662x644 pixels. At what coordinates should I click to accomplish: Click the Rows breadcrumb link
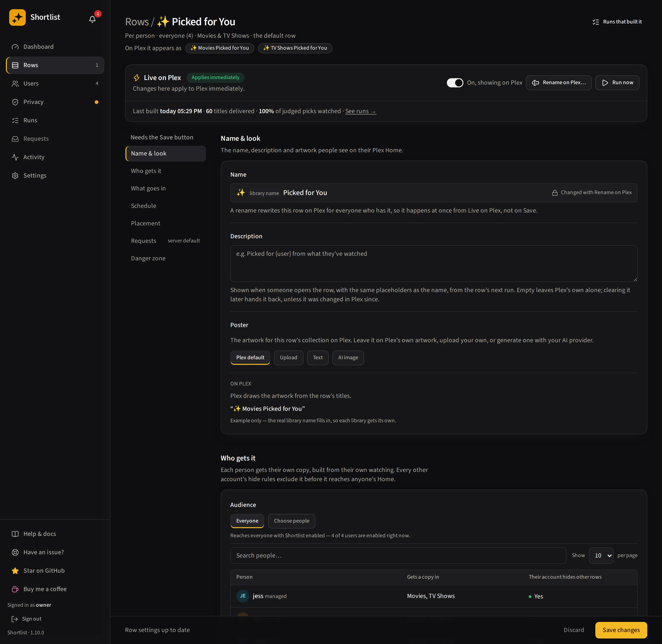(x=137, y=22)
